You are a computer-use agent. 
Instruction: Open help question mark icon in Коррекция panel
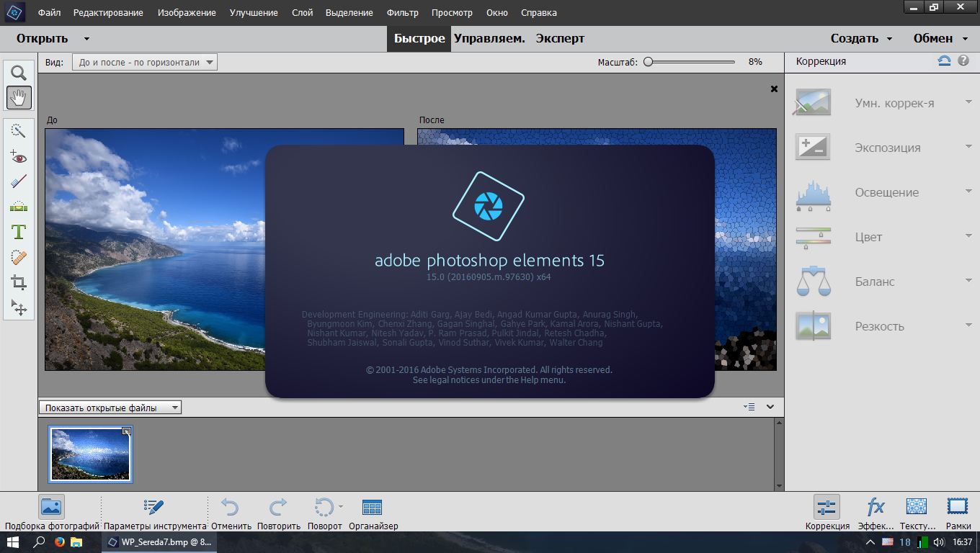tap(963, 61)
